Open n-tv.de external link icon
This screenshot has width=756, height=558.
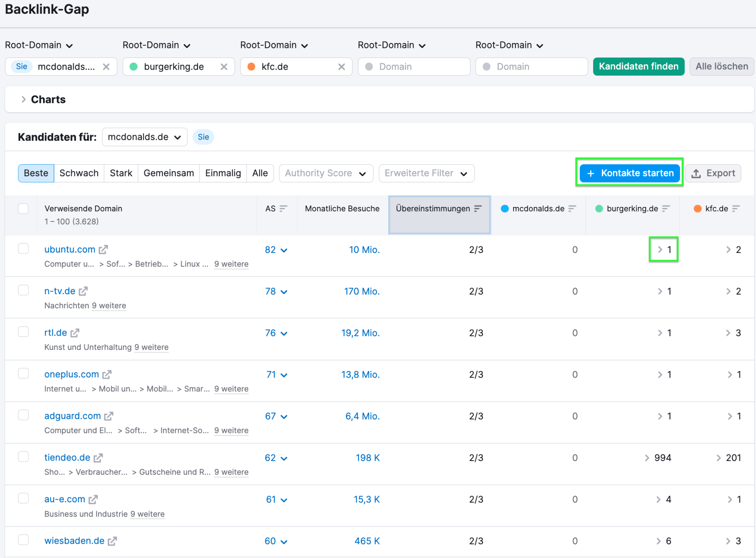click(x=83, y=291)
